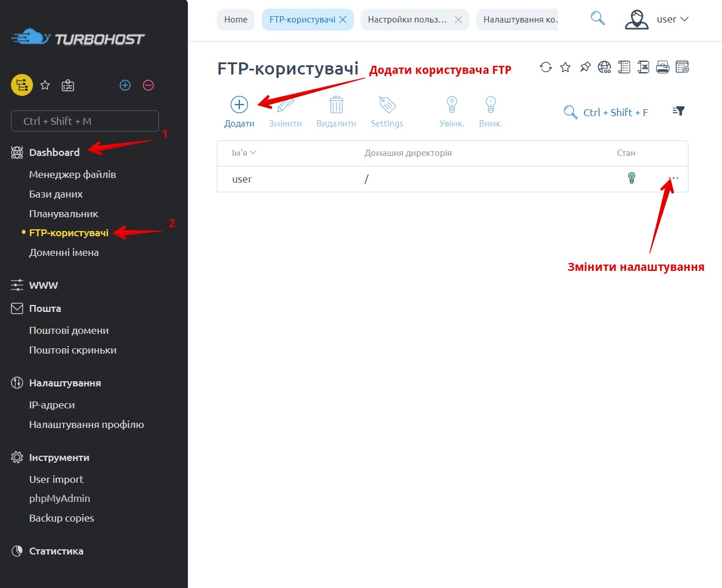
Task: Go to Поштові скриньки
Action: click(73, 350)
